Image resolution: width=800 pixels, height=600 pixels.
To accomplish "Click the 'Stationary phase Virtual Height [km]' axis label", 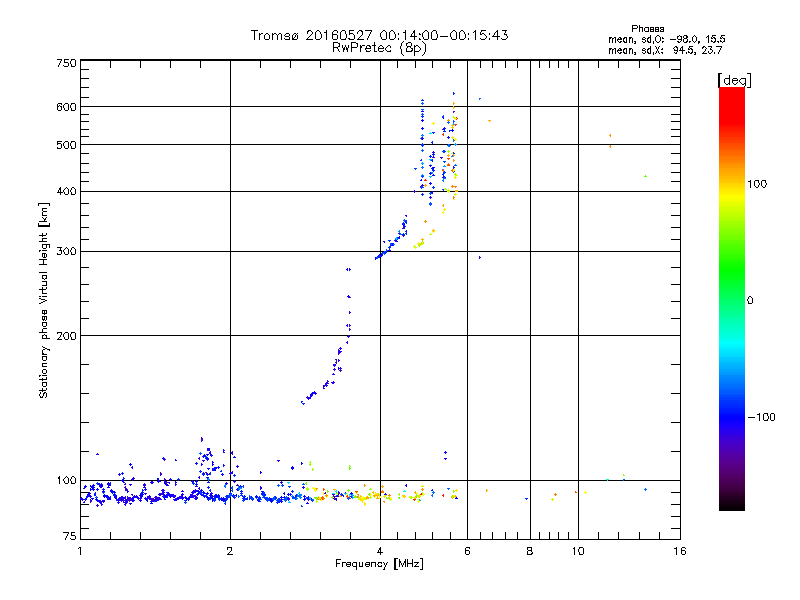I will pyautogui.click(x=44, y=301).
